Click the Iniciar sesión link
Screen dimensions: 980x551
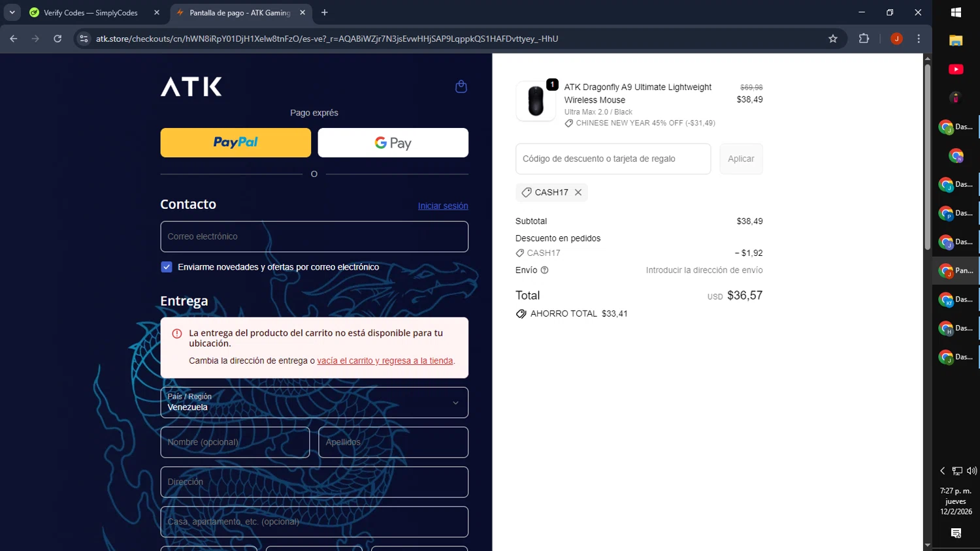(x=443, y=206)
